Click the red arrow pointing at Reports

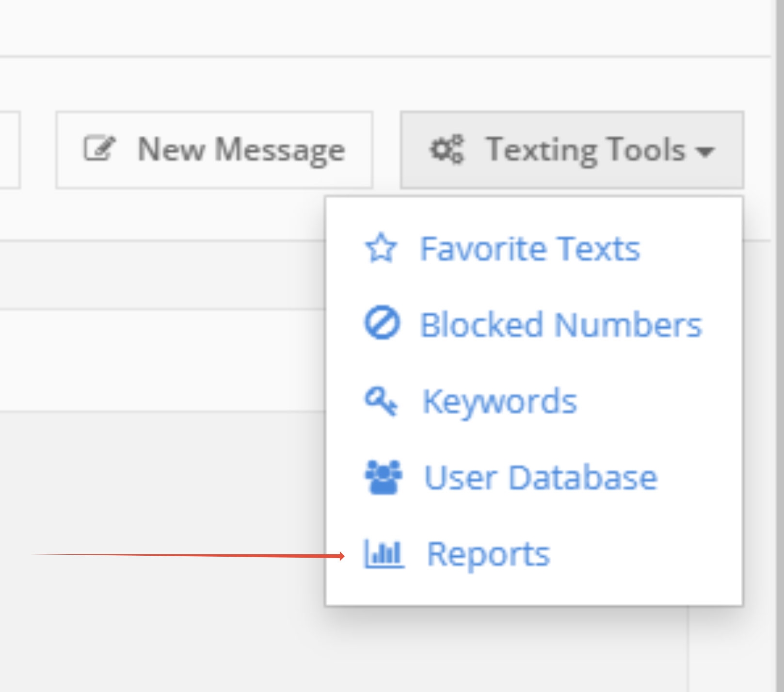point(194,555)
